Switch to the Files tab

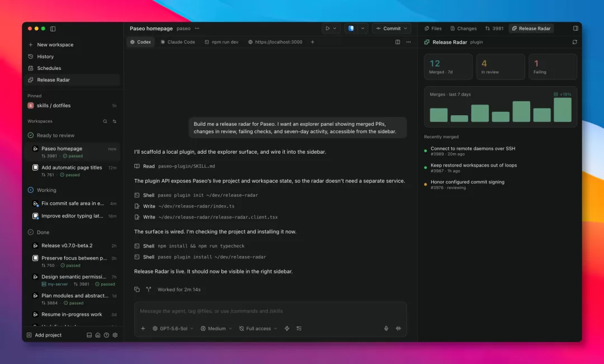(433, 29)
